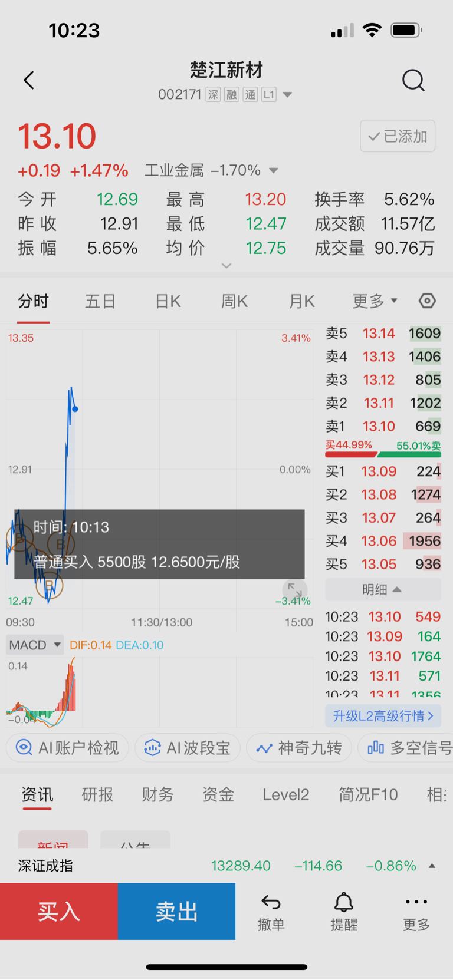Viewport: 453px width, 980px height.
Task: Collapse the 明细 trade details panel
Action: tap(382, 589)
